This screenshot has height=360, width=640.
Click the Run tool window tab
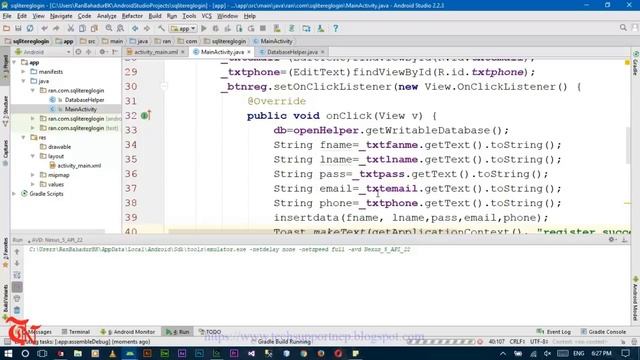point(178,332)
